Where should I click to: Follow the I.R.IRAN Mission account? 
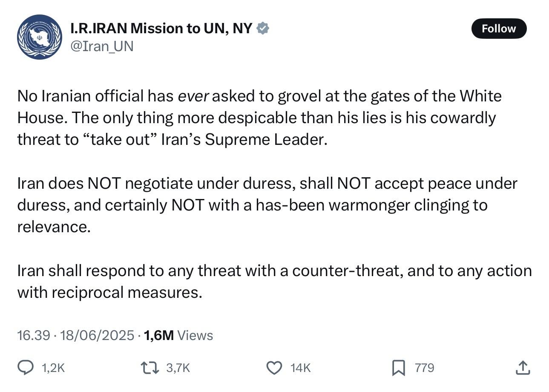point(499,29)
